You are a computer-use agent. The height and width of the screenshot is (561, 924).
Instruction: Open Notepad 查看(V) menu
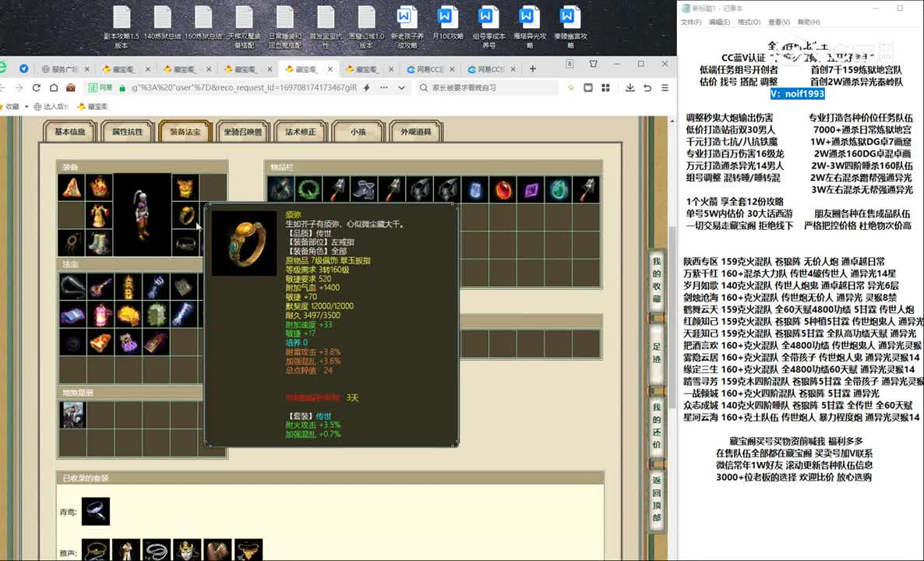coord(779,22)
